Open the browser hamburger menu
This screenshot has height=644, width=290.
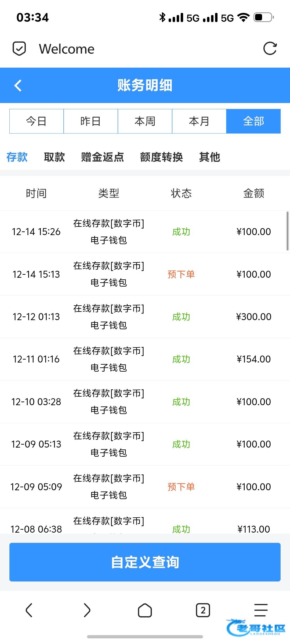[x=261, y=610]
